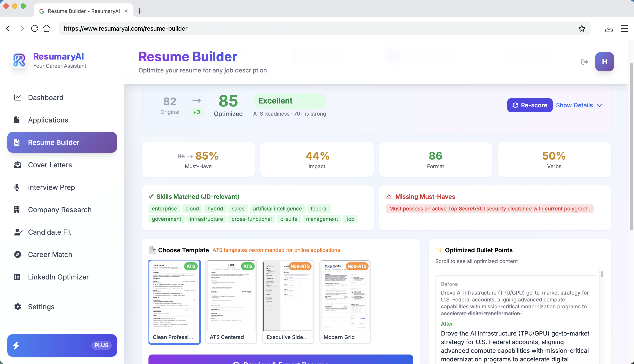The width and height of the screenshot is (634, 364).
Task: Click the ResumaryAI logo icon
Action: 19,61
